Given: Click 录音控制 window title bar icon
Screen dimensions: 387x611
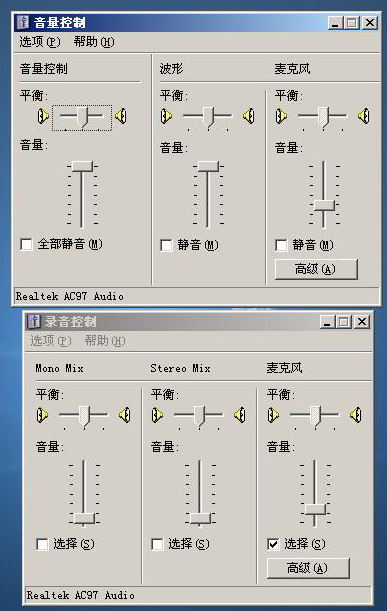Looking at the screenshot, I should [34, 321].
